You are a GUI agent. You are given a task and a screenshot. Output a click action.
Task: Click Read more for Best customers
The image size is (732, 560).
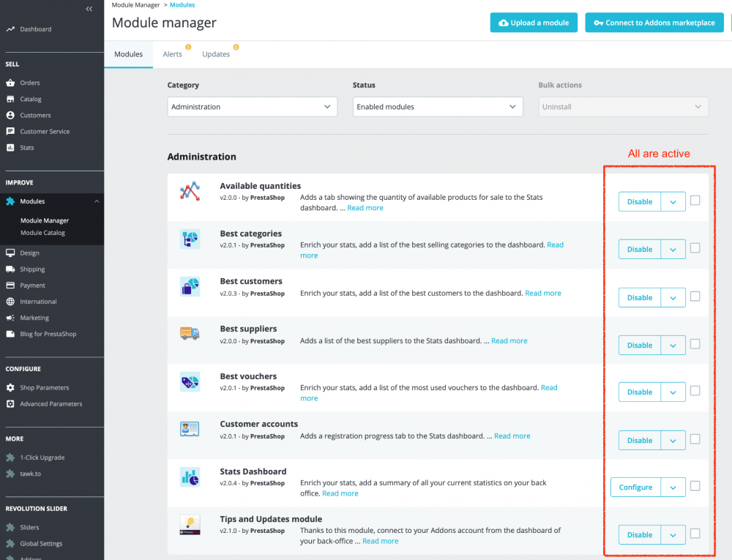(543, 293)
